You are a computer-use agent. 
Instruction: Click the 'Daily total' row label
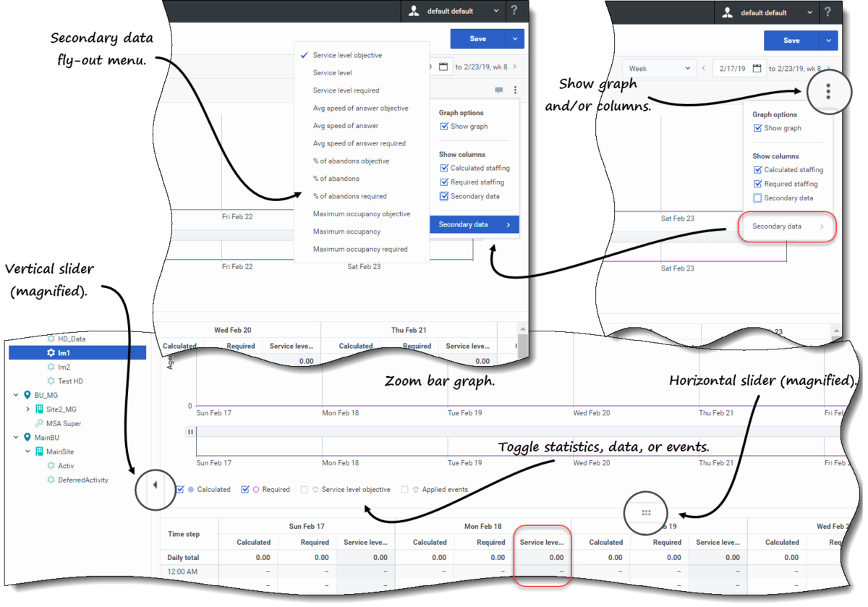click(x=183, y=558)
